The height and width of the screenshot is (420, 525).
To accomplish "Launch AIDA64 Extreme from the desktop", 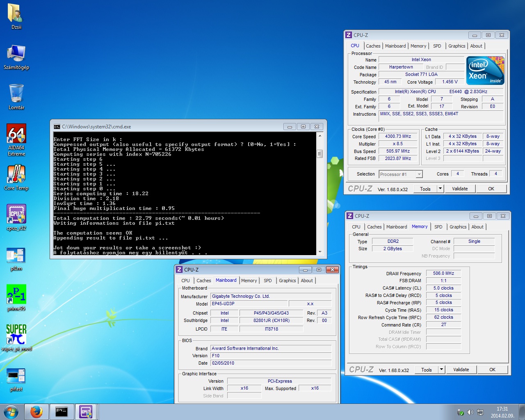I will pyautogui.click(x=16, y=139).
